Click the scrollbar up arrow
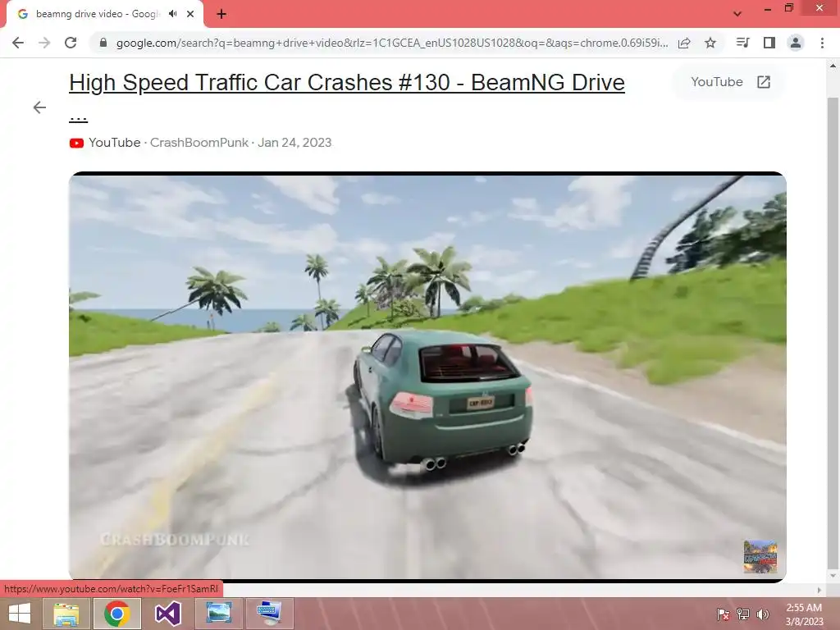 point(833,66)
